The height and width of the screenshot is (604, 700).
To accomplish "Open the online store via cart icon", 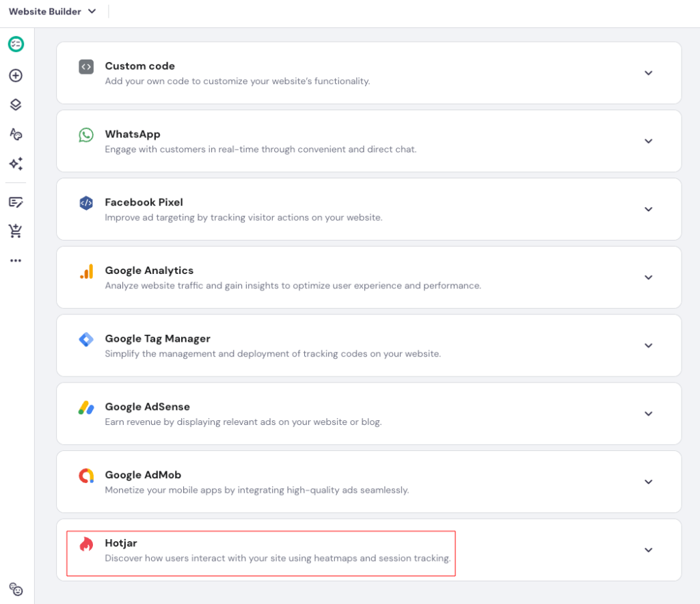I will tap(15, 231).
